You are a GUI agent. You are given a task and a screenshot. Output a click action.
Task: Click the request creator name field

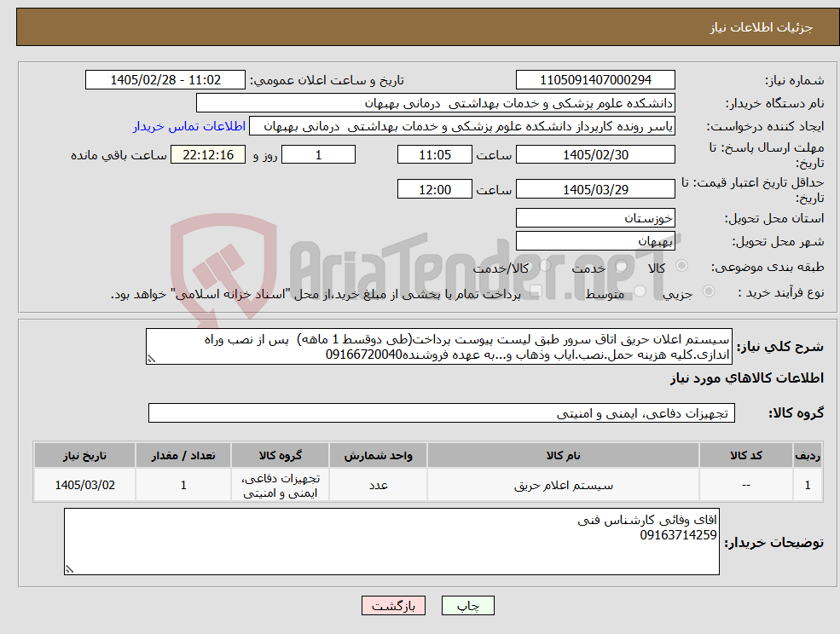(x=461, y=126)
